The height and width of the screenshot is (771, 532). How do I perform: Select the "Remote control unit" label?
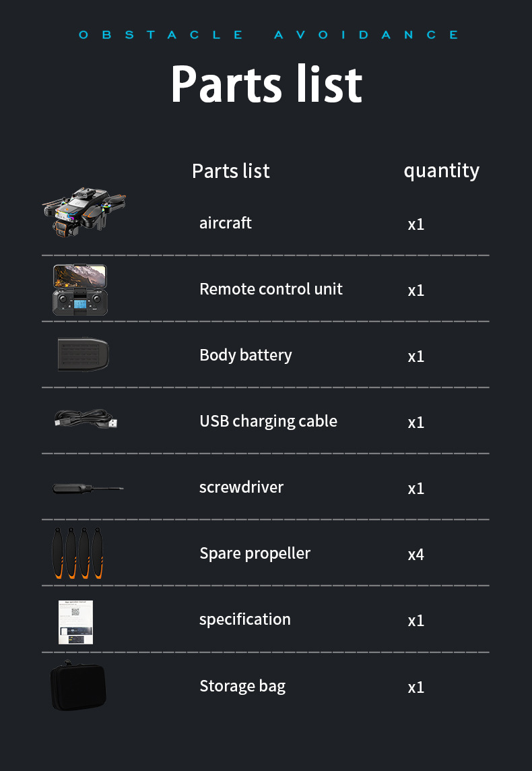(x=271, y=289)
